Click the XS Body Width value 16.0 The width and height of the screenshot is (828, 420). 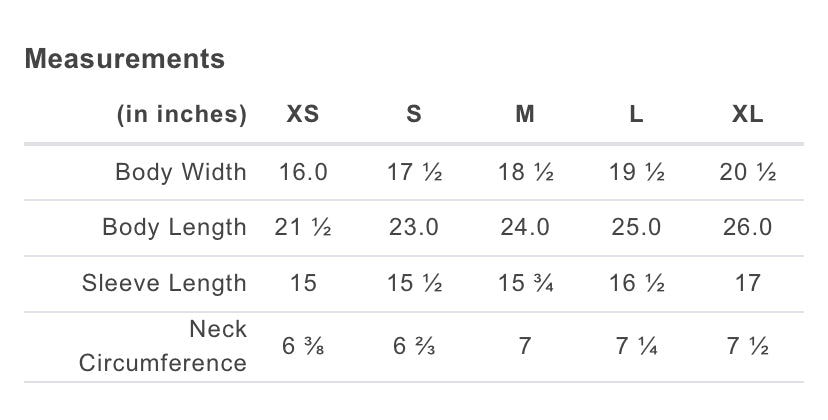[303, 172]
